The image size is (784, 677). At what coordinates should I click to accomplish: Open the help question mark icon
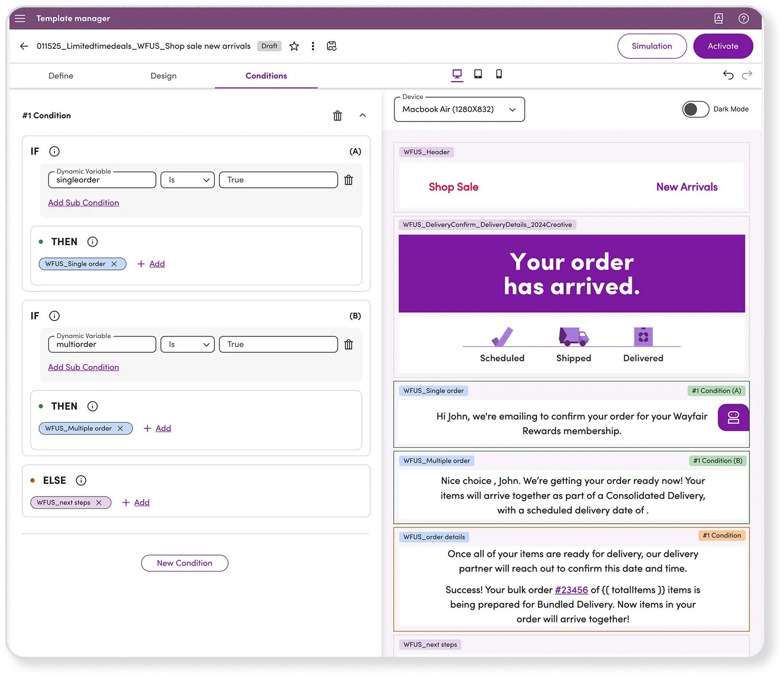(744, 19)
